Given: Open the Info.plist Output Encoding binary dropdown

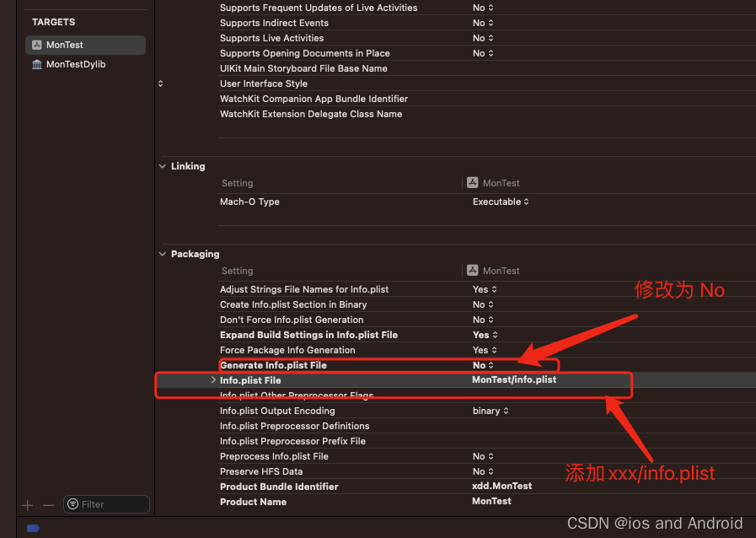Looking at the screenshot, I should (x=491, y=411).
